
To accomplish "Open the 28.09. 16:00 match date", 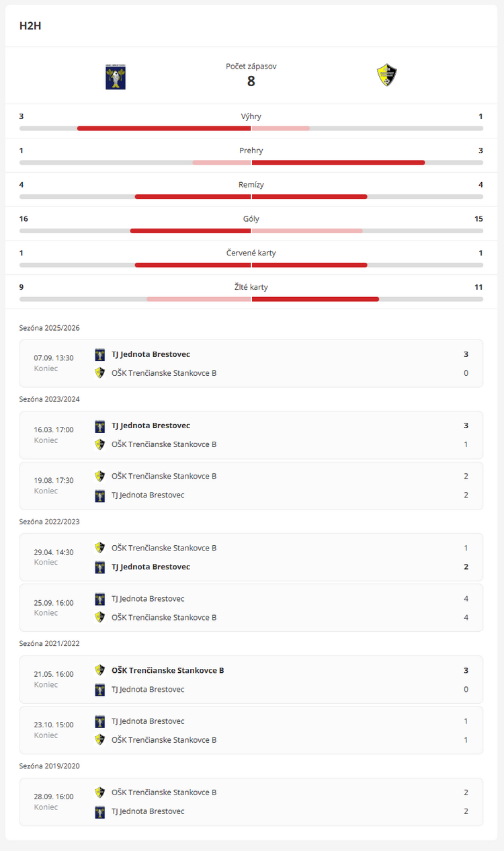I will pos(54,797).
